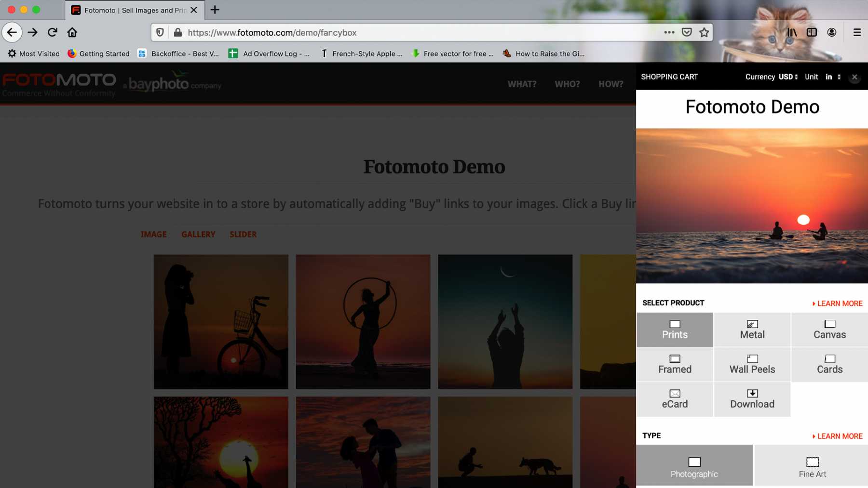
Task: Click the sunset photographer thumbnail
Action: point(220,322)
